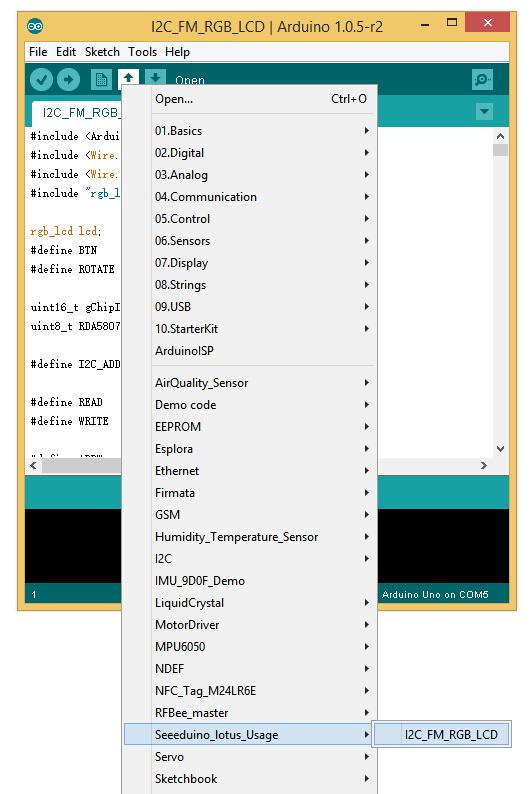
Task: Expand the 01.Basics examples submenu
Action: [x=262, y=131]
